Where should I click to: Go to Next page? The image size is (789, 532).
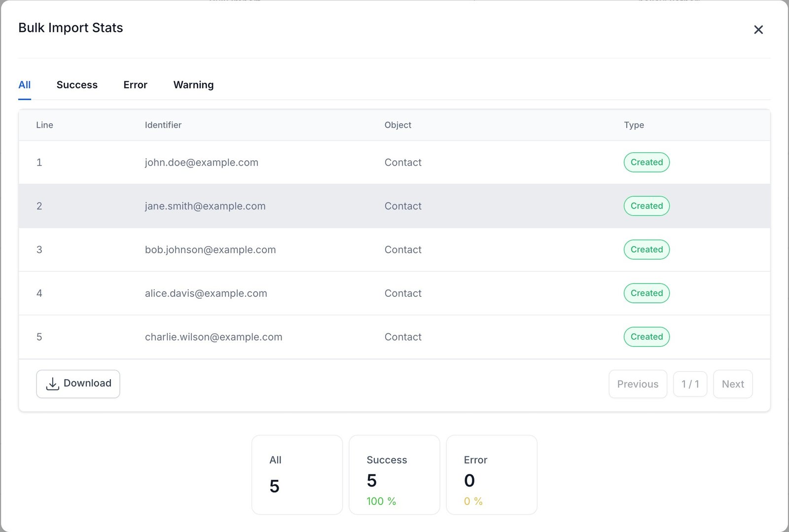[732, 384]
